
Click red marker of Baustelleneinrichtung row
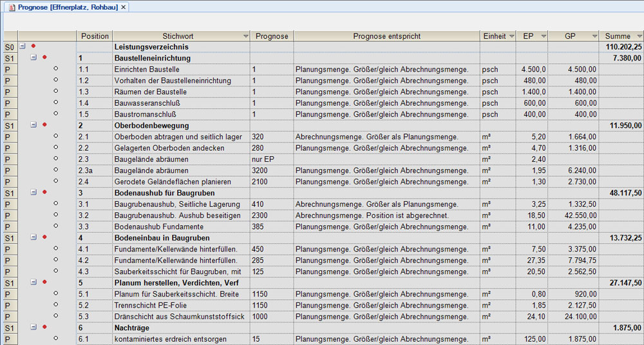[44, 58]
